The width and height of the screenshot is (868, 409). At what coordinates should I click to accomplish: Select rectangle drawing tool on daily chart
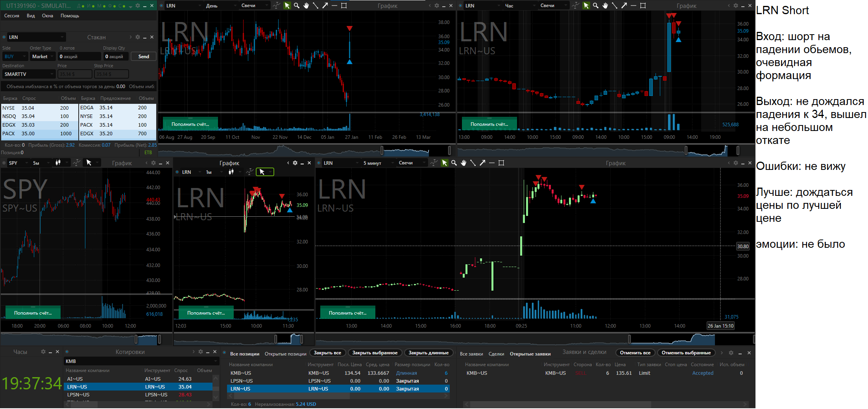344,6
